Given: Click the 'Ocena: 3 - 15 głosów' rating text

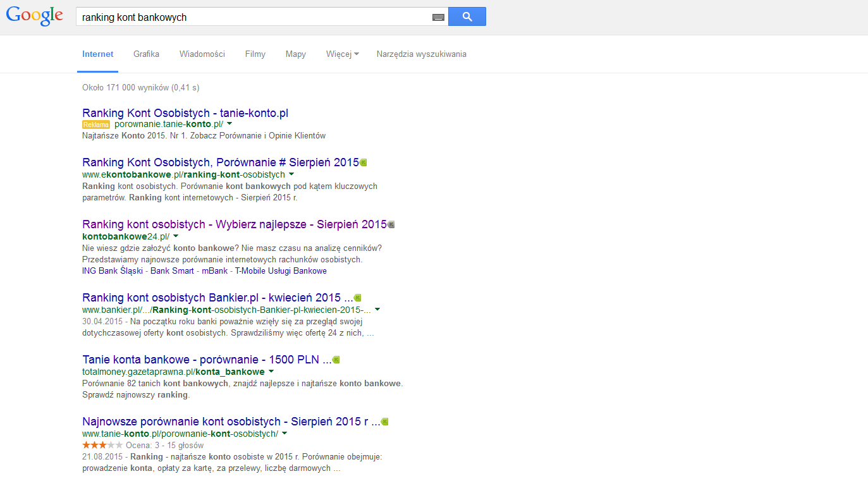Looking at the screenshot, I should [164, 446].
